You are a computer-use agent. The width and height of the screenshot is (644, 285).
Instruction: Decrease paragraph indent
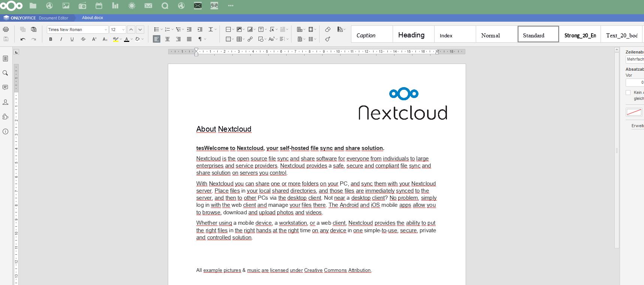pyautogui.click(x=189, y=29)
